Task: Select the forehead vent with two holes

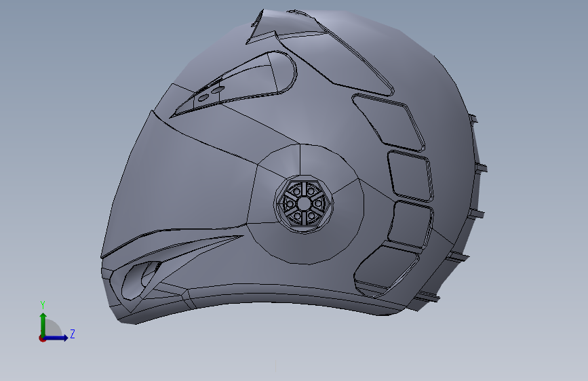Action: tap(233, 83)
